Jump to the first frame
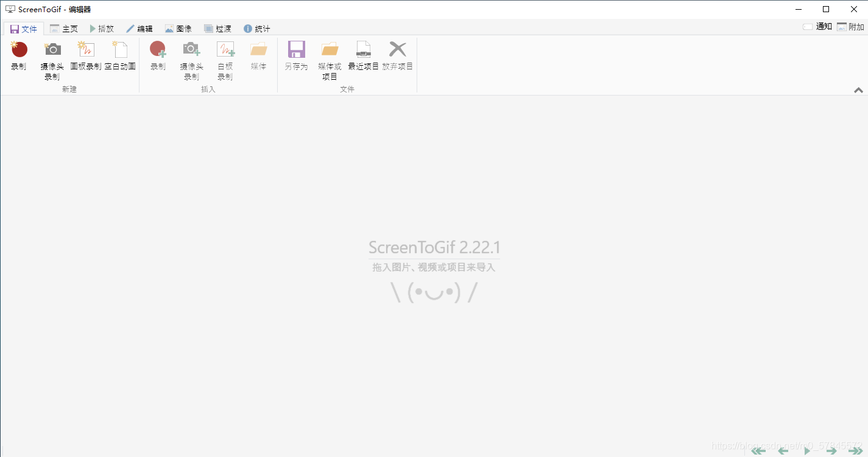 758,451
